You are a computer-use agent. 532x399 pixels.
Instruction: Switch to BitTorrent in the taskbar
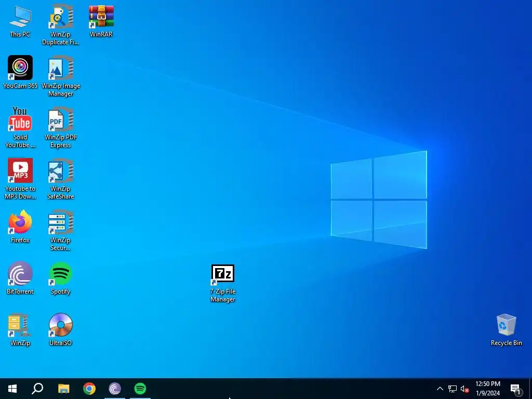click(115, 389)
